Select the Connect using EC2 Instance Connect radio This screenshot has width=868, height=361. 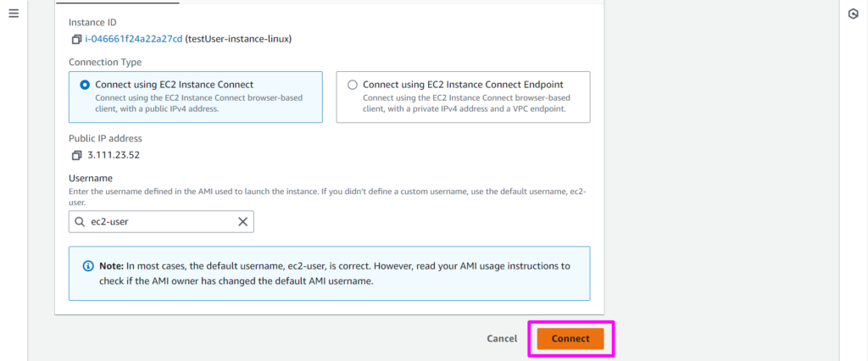(x=84, y=85)
